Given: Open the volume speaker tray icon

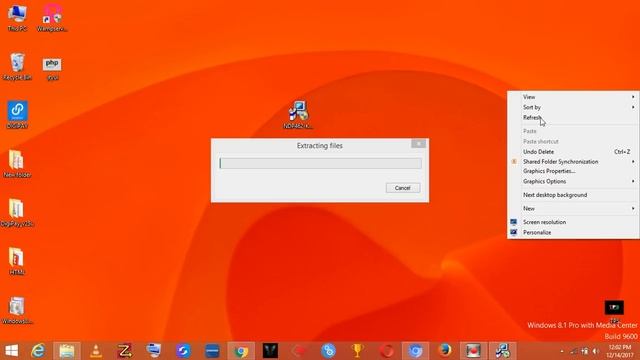Looking at the screenshot, I should [596, 351].
